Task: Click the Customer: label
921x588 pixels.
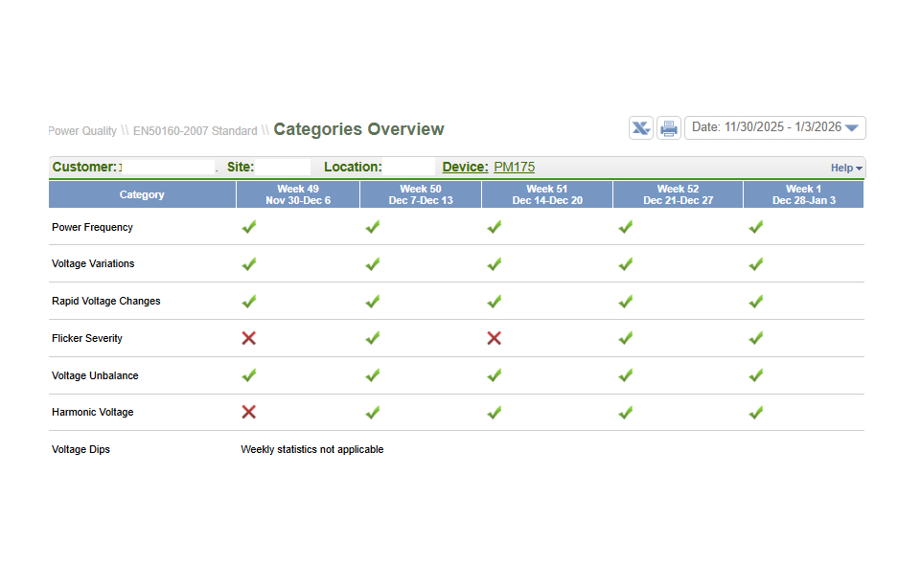Action: (x=84, y=168)
